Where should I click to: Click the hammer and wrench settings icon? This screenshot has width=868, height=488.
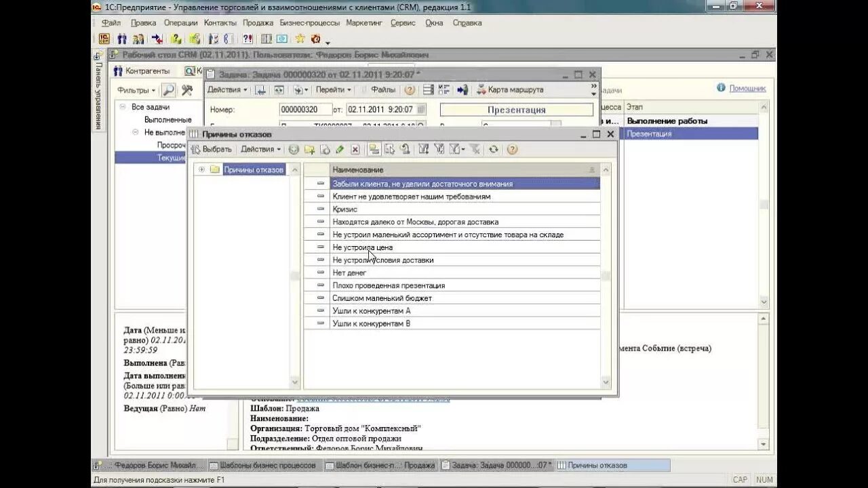tap(186, 90)
